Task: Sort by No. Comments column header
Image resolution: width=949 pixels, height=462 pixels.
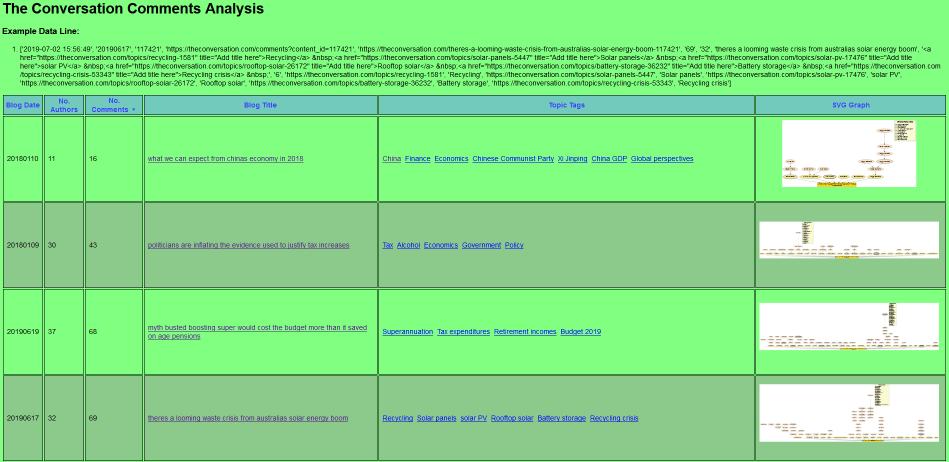Action: (x=114, y=105)
